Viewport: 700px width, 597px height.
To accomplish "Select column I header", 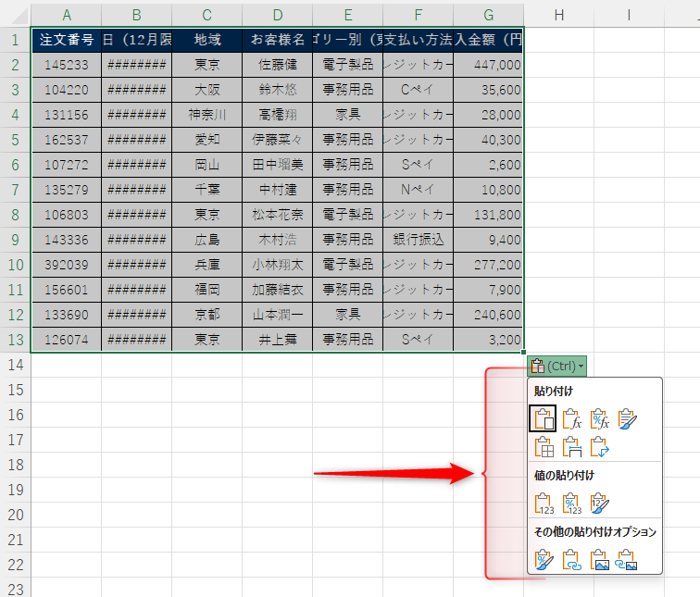I will tap(629, 15).
